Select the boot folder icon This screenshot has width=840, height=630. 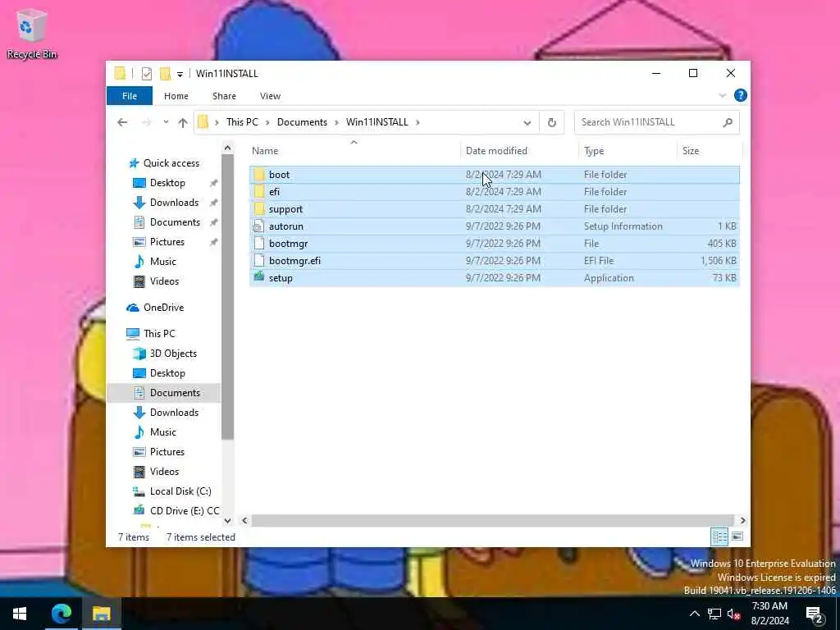click(259, 175)
